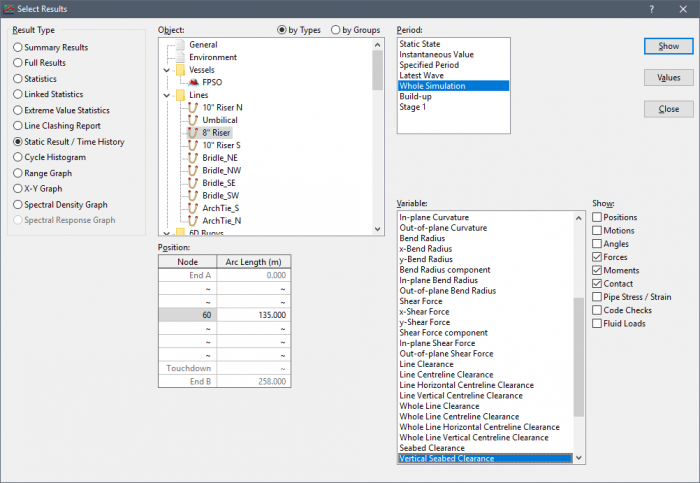Select Linked Statistics option
The width and height of the screenshot is (700, 483).
[x=49, y=94]
